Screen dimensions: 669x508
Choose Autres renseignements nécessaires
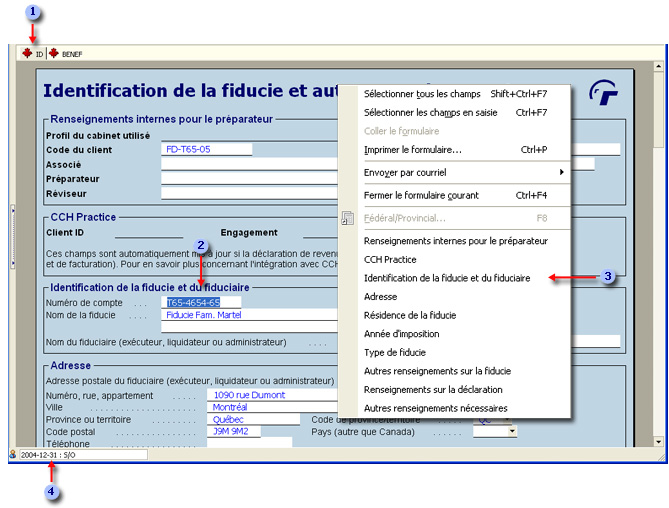click(x=455, y=408)
